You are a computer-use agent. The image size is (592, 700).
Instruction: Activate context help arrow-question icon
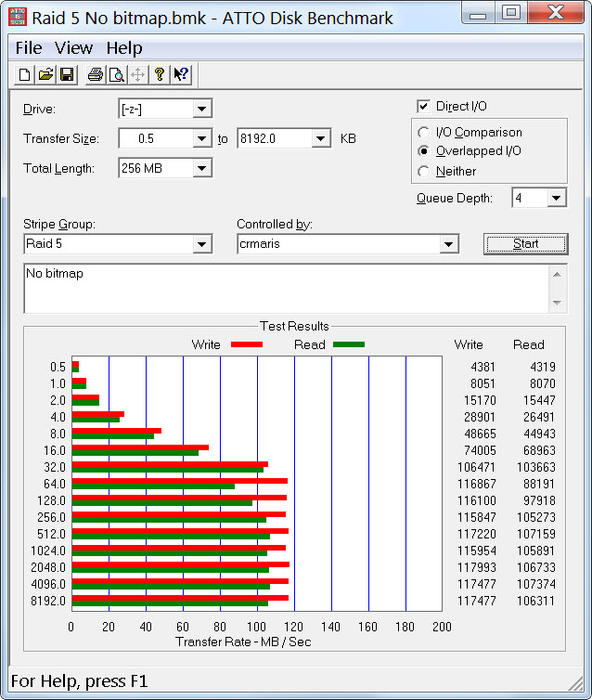tap(181, 74)
